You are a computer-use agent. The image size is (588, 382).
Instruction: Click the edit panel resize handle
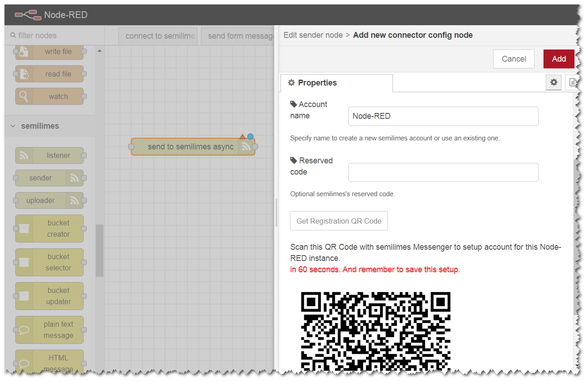point(276,213)
